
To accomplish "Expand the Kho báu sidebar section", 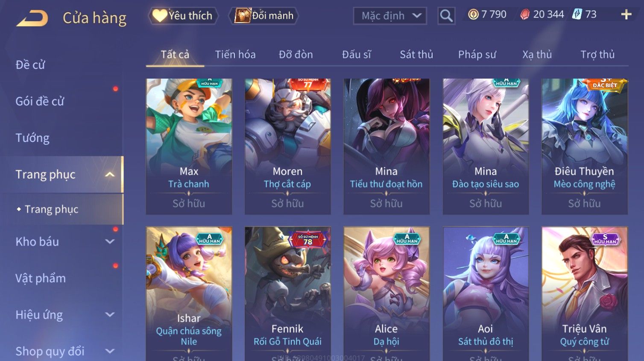I will [x=110, y=241].
